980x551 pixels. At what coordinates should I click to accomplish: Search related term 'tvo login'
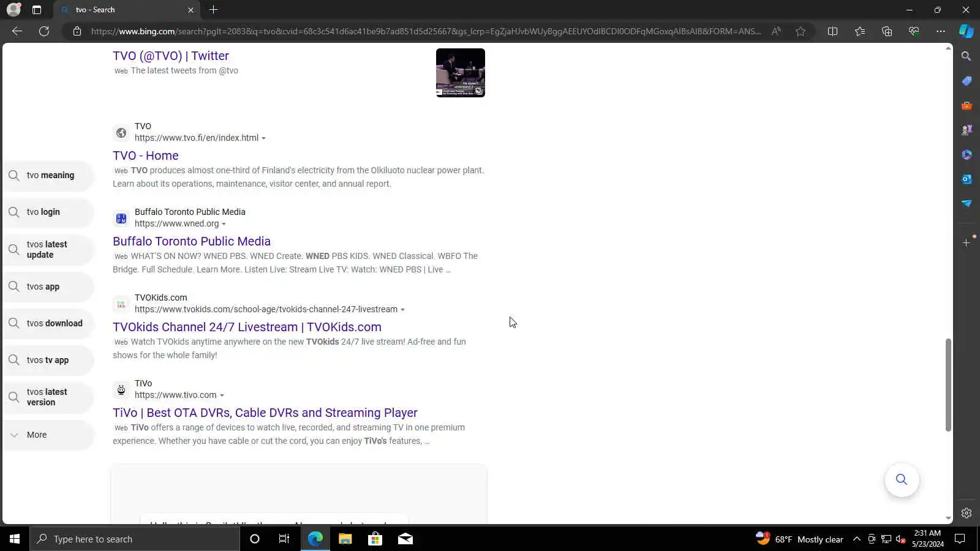click(48, 212)
